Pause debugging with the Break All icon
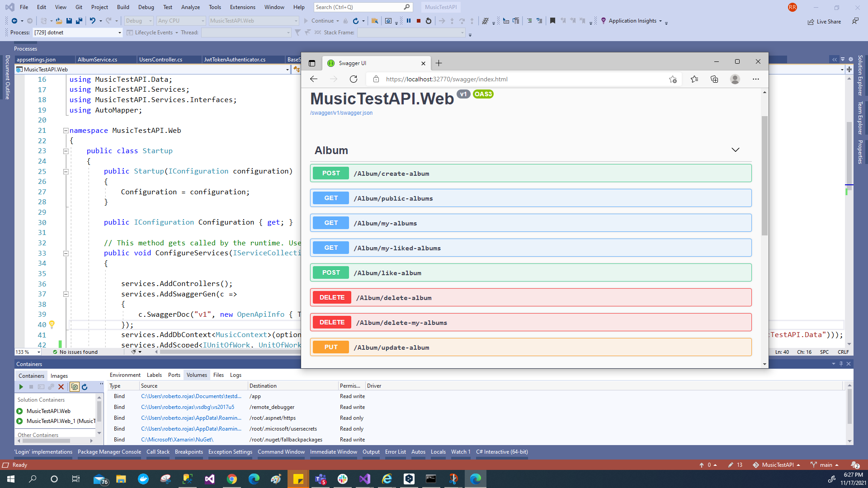868x488 pixels. (x=409, y=21)
